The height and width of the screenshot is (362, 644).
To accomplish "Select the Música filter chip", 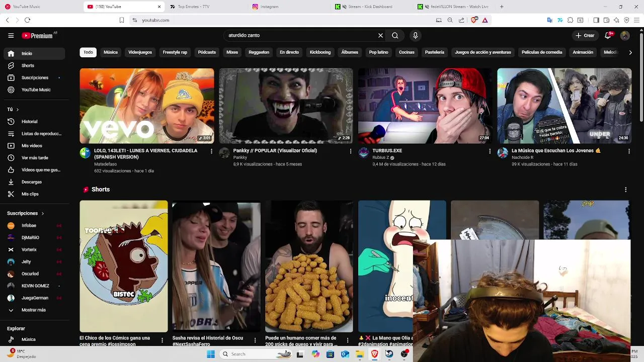I will click(111, 52).
